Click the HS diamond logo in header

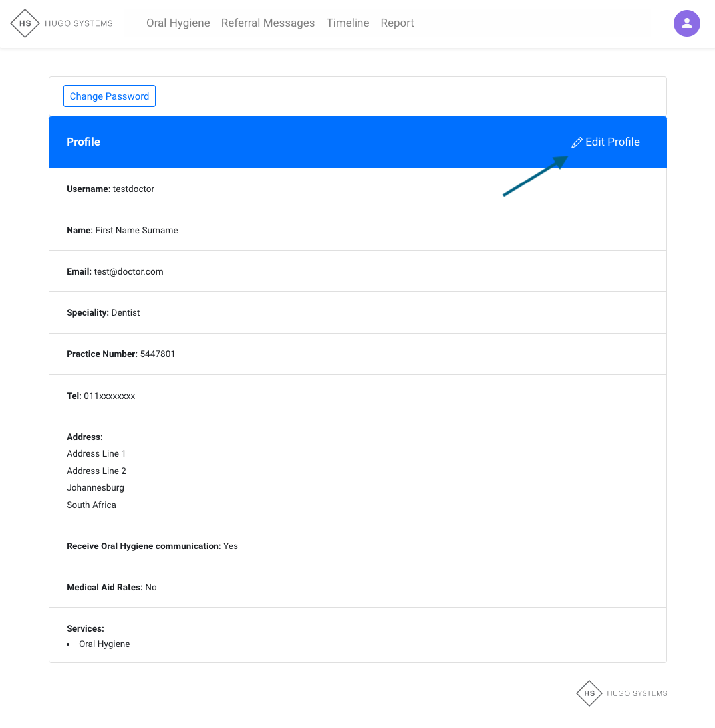25,23
